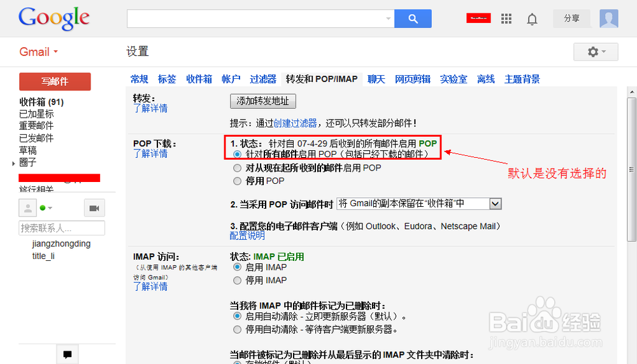
Task: Open chat with jiangzhongding
Action: (61, 244)
